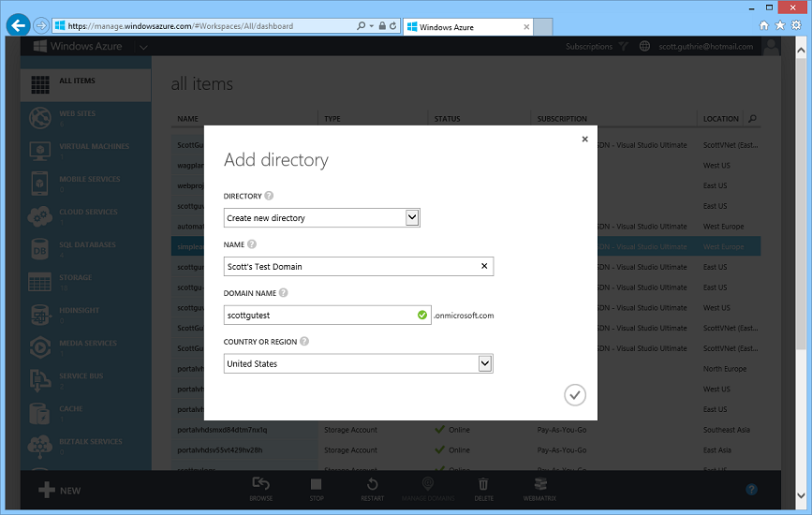Open Web Sites in sidebar
The image size is (812, 515).
85,117
